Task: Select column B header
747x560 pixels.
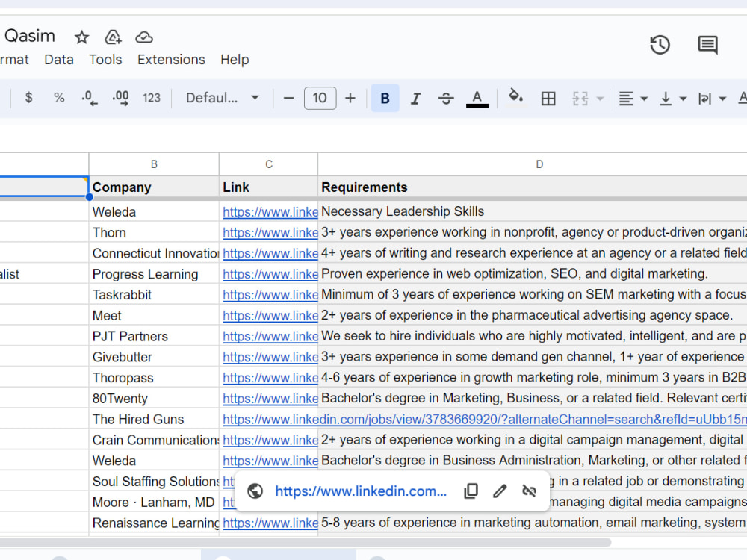Action: point(154,164)
